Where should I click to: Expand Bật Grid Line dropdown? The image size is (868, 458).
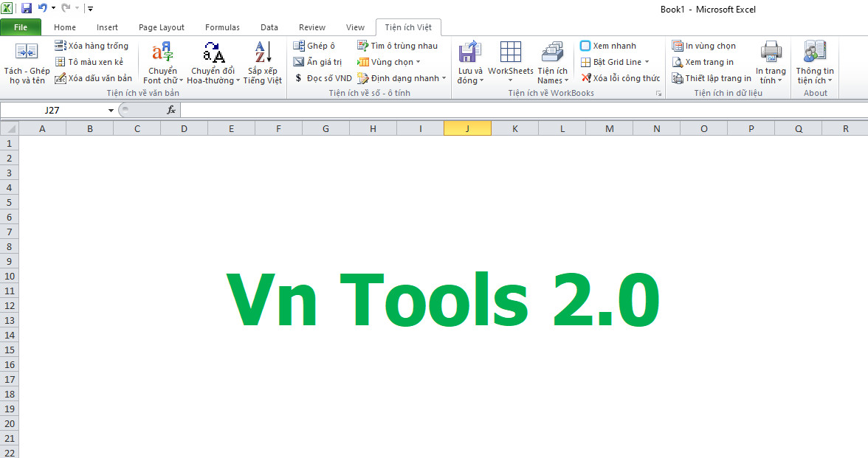(647, 63)
